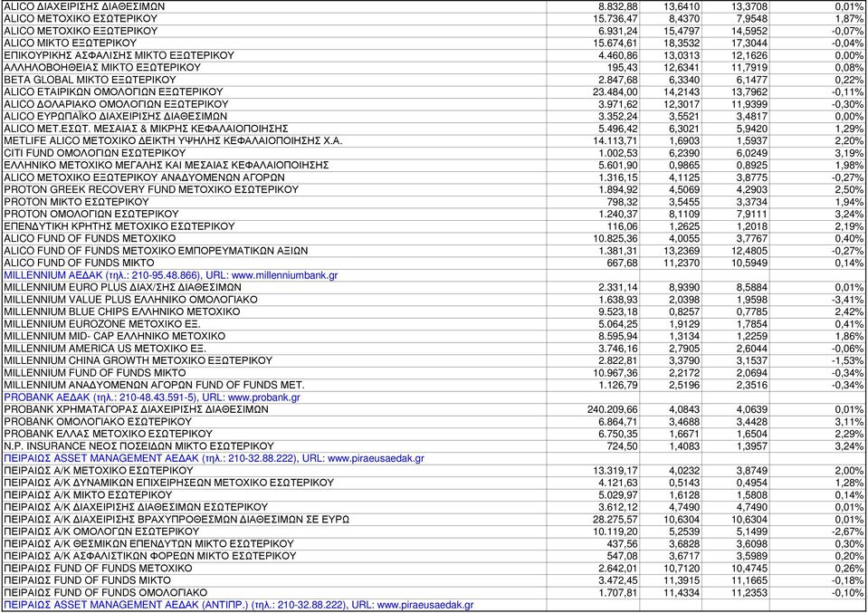Select the row ALICO ΔΙΑΧΕΙΡΙΣΗΣ ΔΙΑΘΕΣΙΜΩΝ
868x613 pixels.
click(x=434, y=6)
